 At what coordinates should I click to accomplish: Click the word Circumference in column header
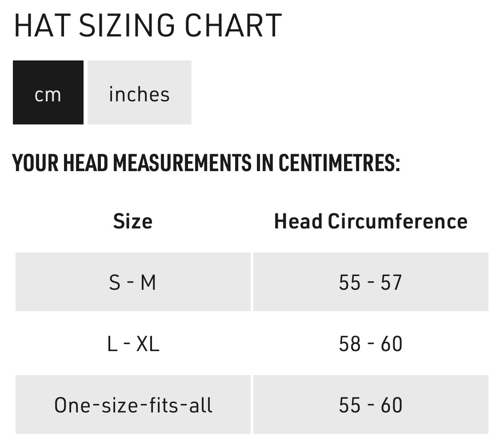pos(397,221)
